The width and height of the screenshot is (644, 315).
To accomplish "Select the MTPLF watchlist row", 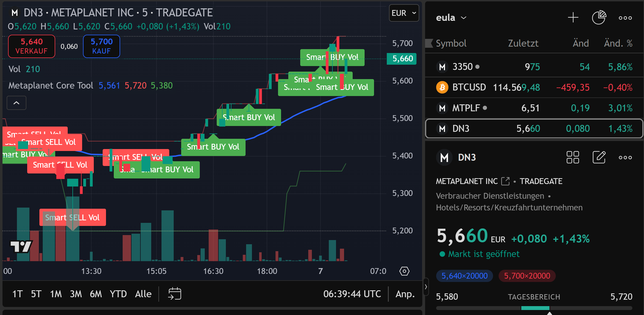I will pyautogui.click(x=534, y=108).
